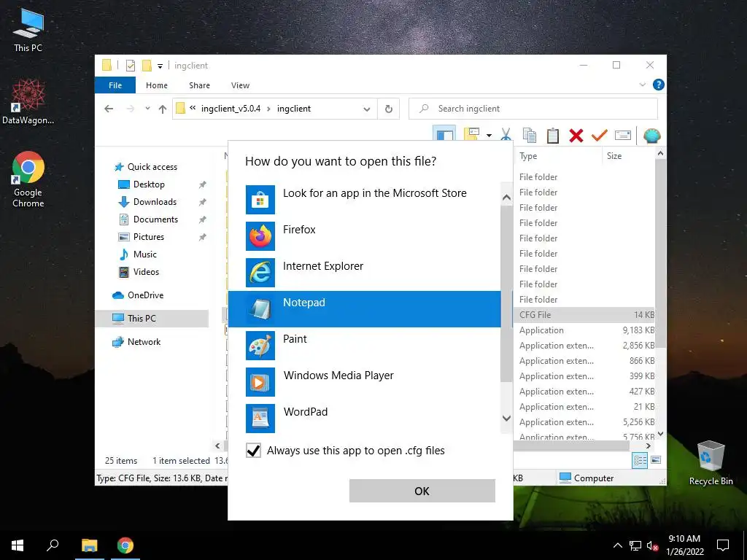
Task: Click the orange checkmark Properties icon
Action: click(600, 136)
